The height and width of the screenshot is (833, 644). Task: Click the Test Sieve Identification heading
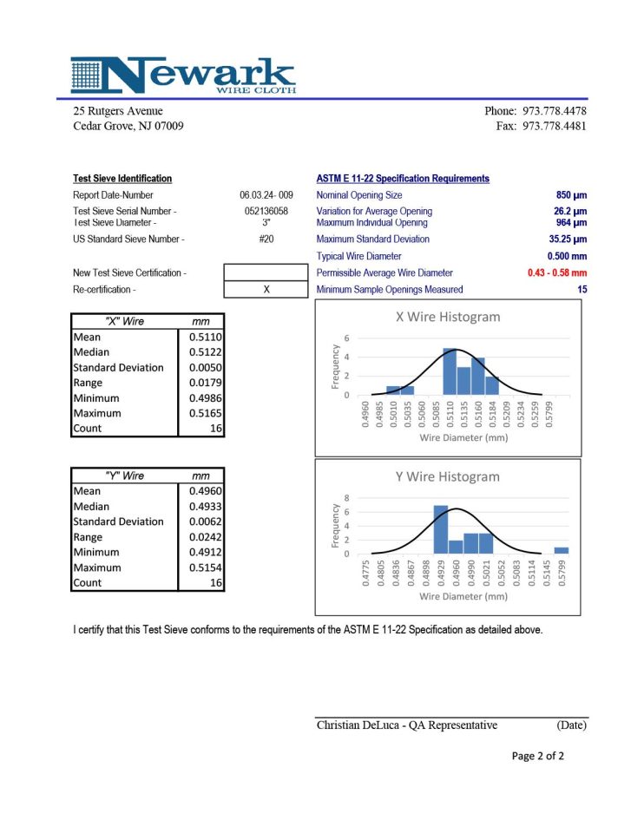coord(122,179)
